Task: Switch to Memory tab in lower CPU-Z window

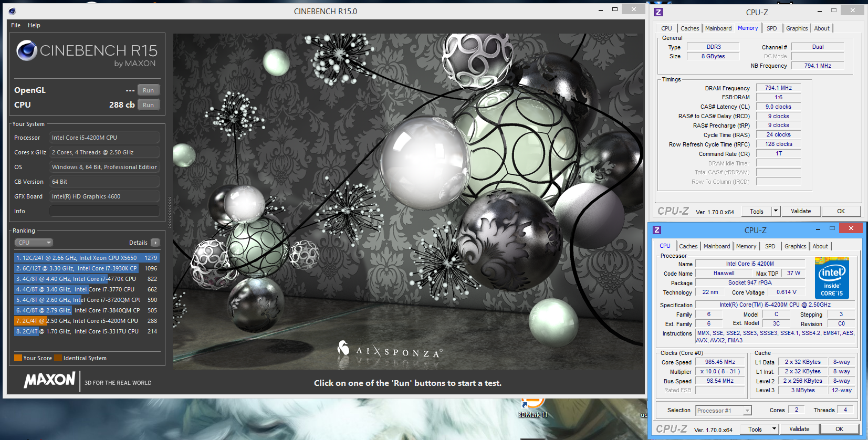Action: (746, 246)
